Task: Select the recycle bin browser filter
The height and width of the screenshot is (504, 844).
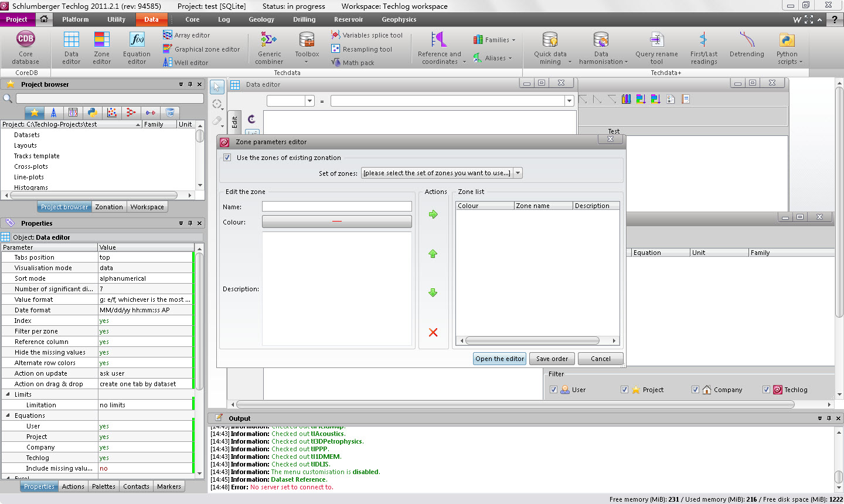Action: pos(170,113)
